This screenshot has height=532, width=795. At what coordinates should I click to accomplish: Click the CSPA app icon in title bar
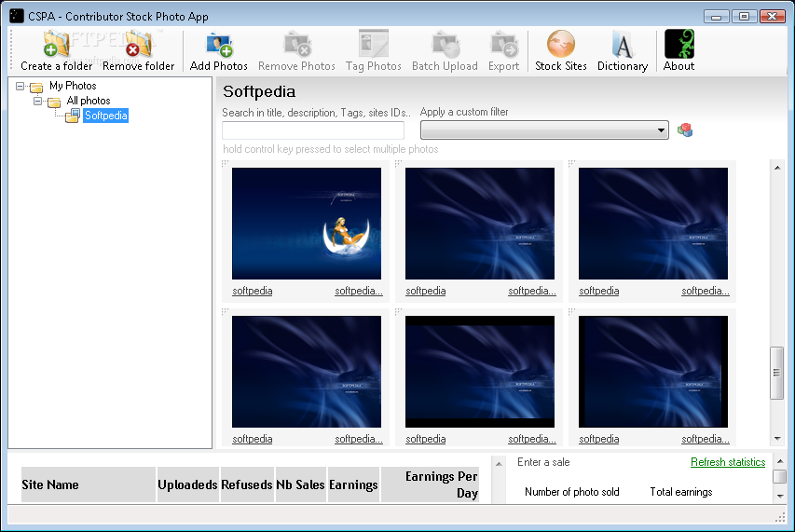click(16, 16)
